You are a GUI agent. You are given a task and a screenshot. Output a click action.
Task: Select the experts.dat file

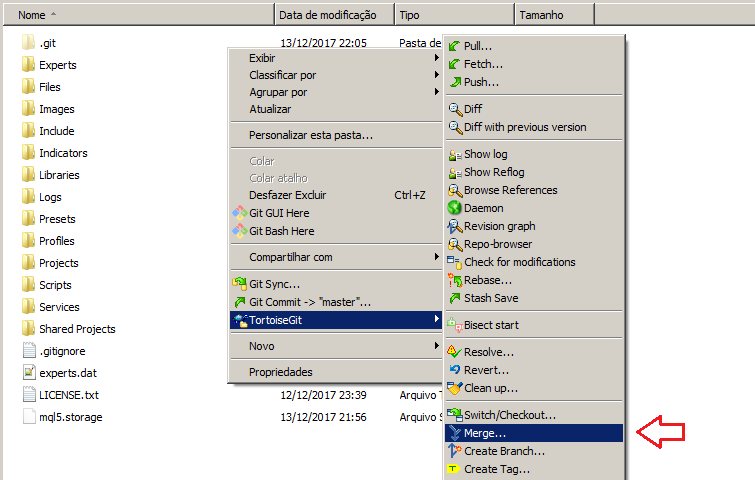click(x=60, y=373)
